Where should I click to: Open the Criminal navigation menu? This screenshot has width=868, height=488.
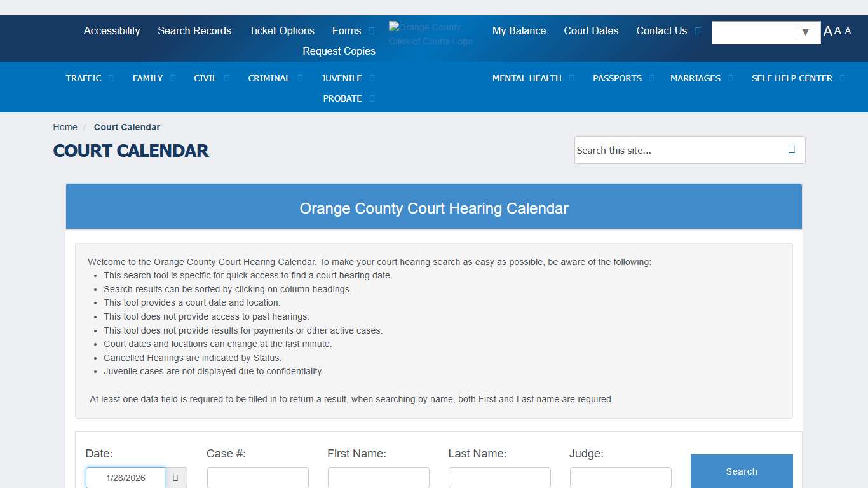point(269,78)
